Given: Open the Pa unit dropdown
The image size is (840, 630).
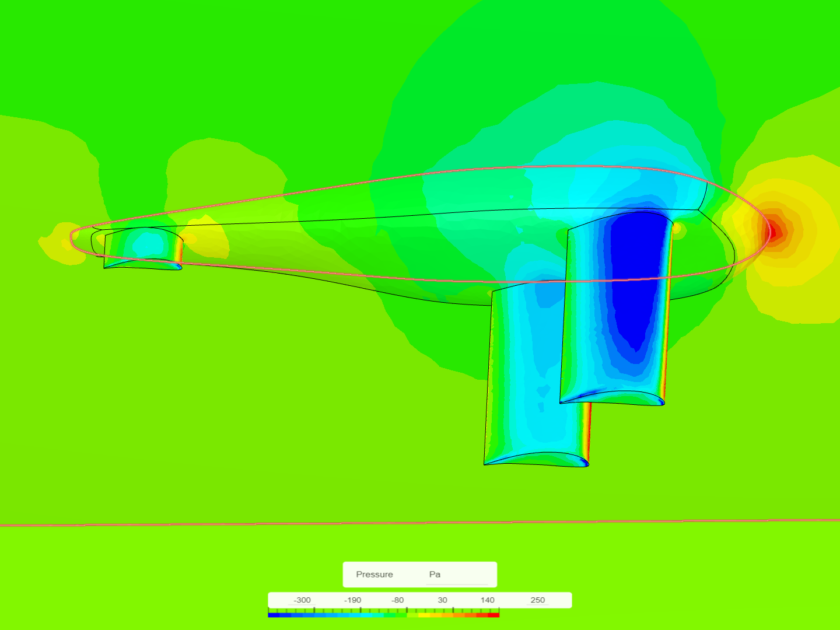Looking at the screenshot, I should pos(457,575).
